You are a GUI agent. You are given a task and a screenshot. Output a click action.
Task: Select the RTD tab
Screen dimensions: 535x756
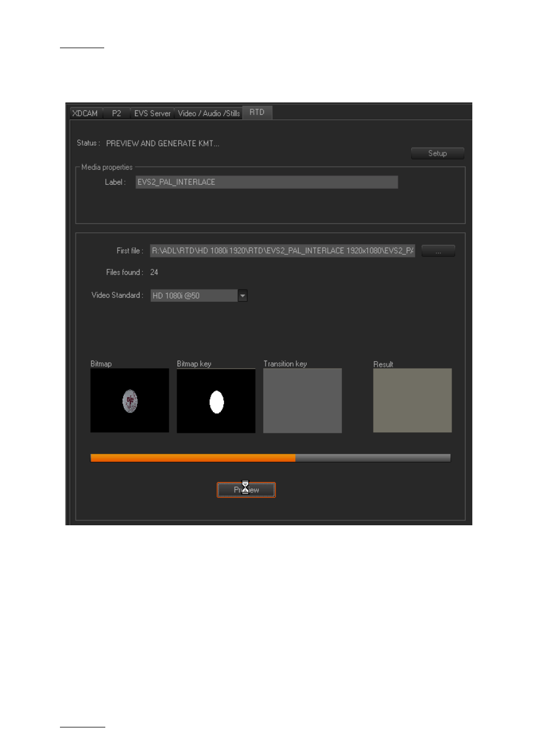click(x=257, y=112)
